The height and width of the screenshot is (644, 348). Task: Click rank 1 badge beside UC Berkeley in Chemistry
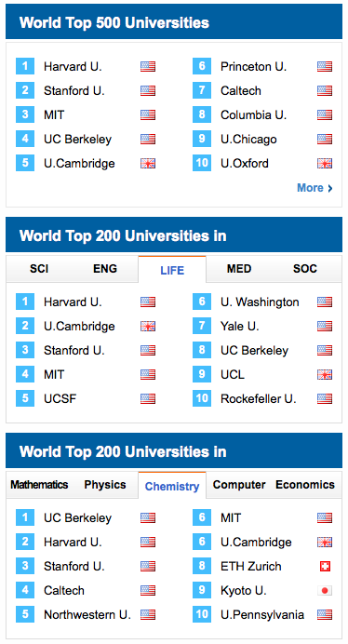pos(25,517)
